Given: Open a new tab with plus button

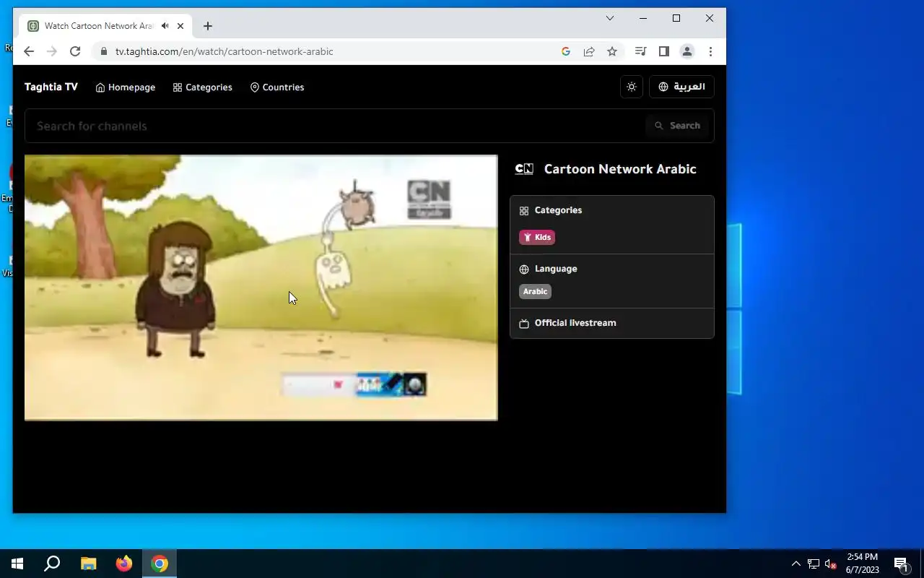Looking at the screenshot, I should pyautogui.click(x=208, y=26).
